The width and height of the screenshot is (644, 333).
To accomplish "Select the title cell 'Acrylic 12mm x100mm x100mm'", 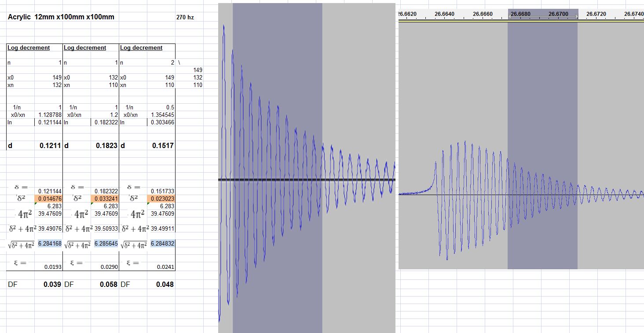I will (61, 17).
